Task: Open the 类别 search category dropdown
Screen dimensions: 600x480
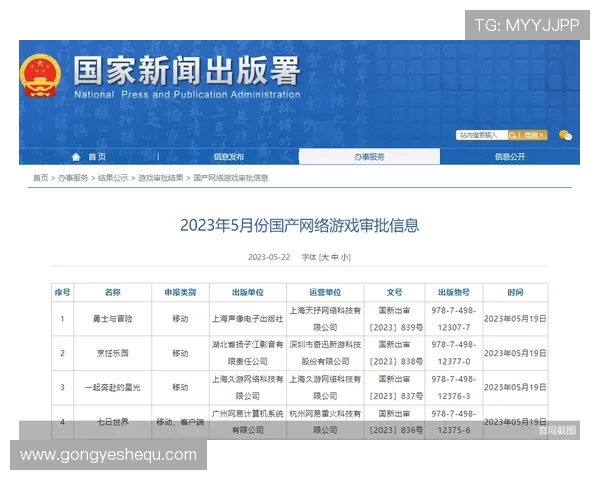Action: point(533,135)
